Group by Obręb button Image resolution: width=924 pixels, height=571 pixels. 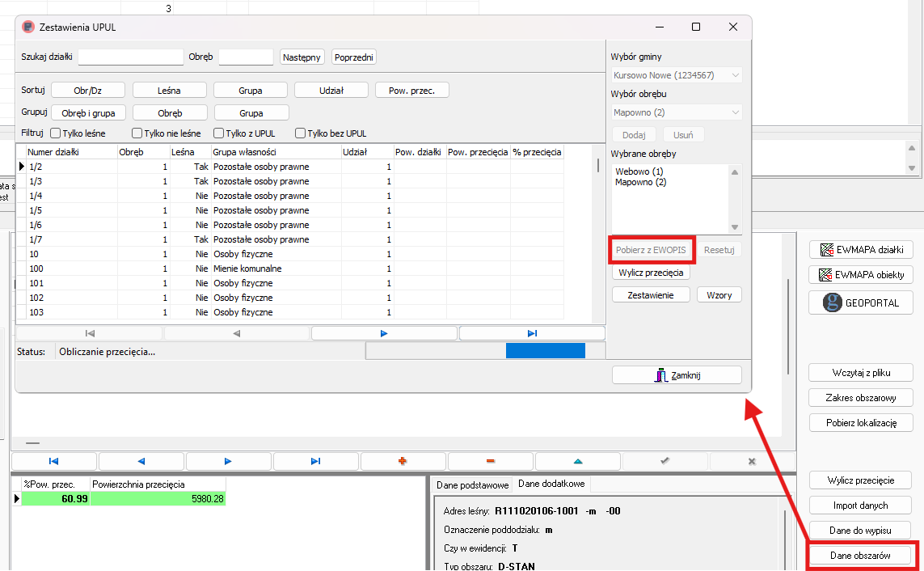coord(170,112)
